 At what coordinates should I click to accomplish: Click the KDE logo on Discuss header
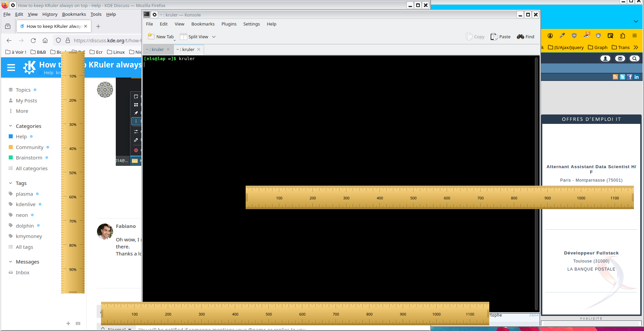point(30,67)
